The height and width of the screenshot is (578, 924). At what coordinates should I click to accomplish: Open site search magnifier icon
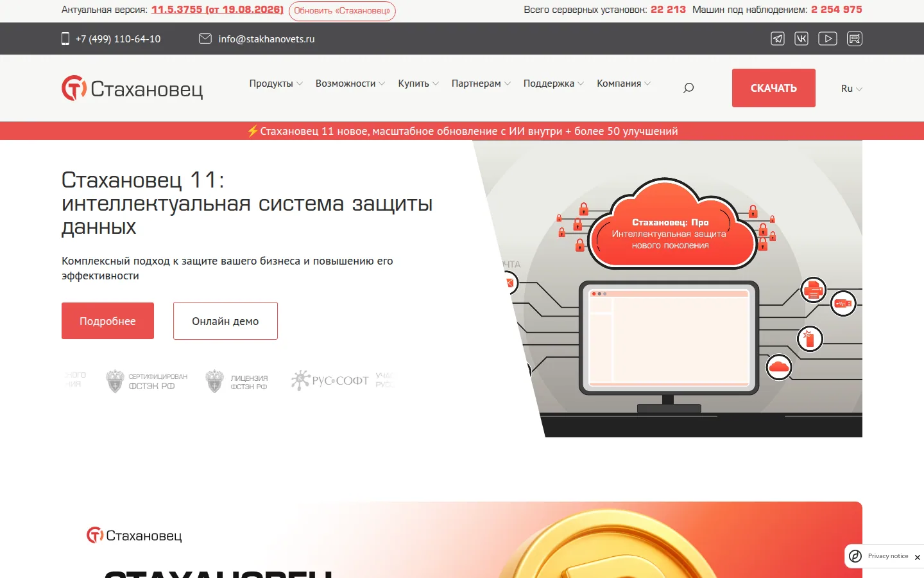(689, 88)
